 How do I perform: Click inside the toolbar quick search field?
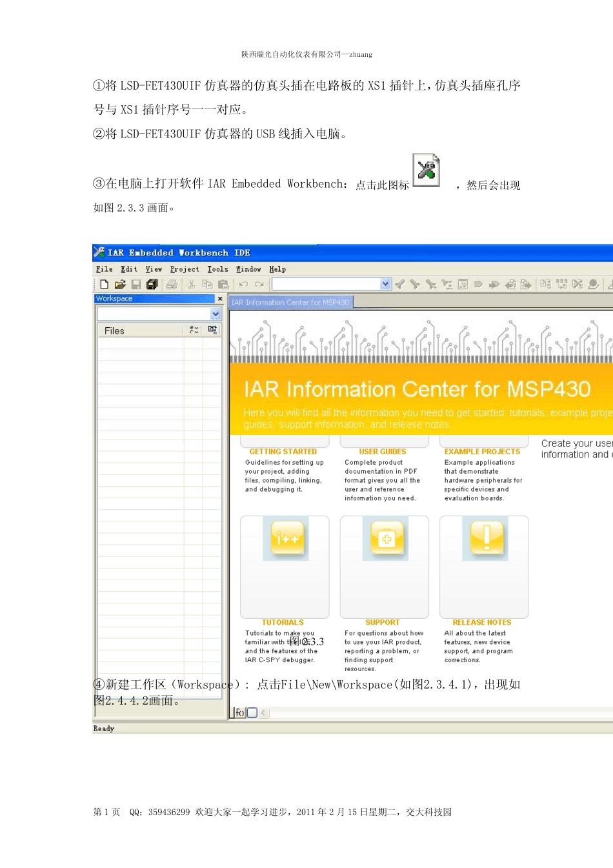[x=326, y=284]
